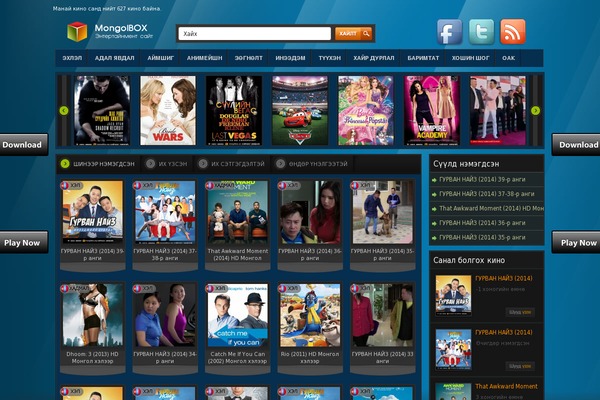
Task: Open second recommended ГУРВАН НАЙЗ (2014) title
Action: pyautogui.click(x=504, y=332)
